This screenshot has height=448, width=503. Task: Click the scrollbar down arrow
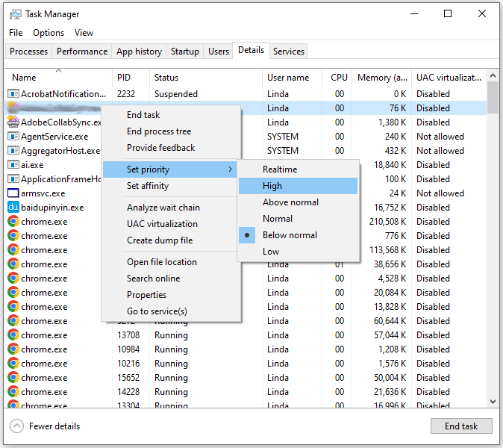[x=493, y=402]
